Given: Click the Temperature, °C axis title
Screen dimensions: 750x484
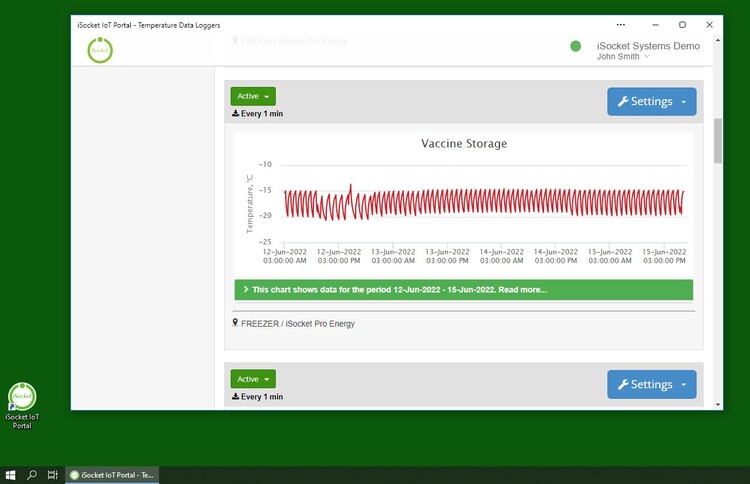Looking at the screenshot, I should click(x=249, y=204).
